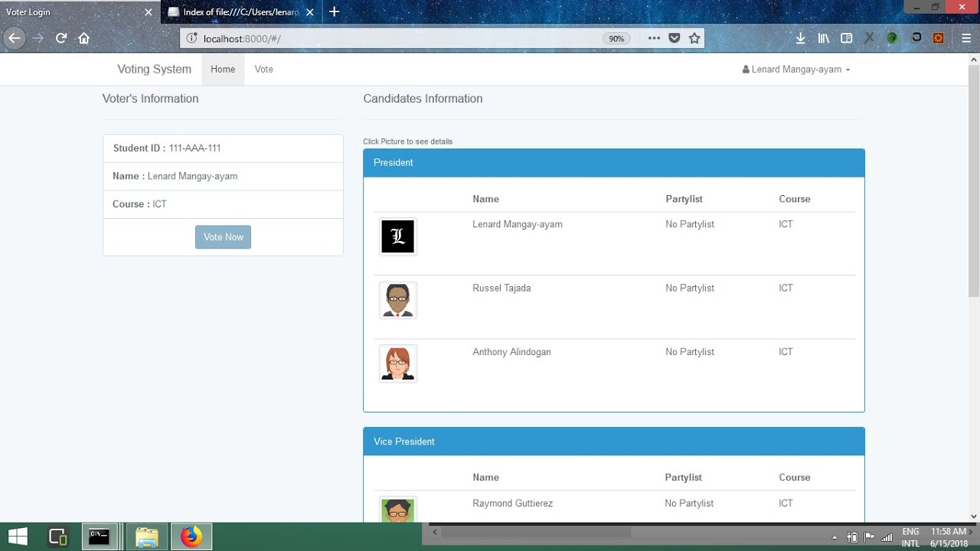Click the network signal tray icon
Screen dimensions: 980x551
[x=887, y=538]
